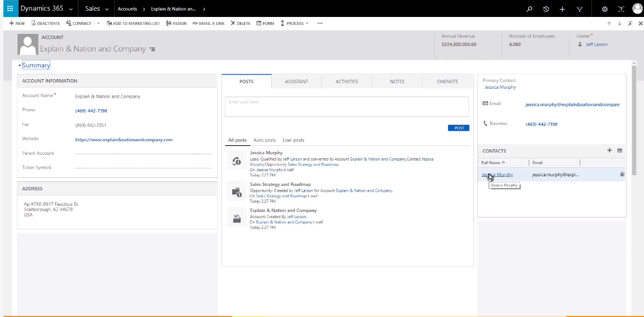This screenshot has height=317, width=644.
Task: Click Sales Strategy and Roadmap opportunity link
Action: pyautogui.click(x=313, y=164)
